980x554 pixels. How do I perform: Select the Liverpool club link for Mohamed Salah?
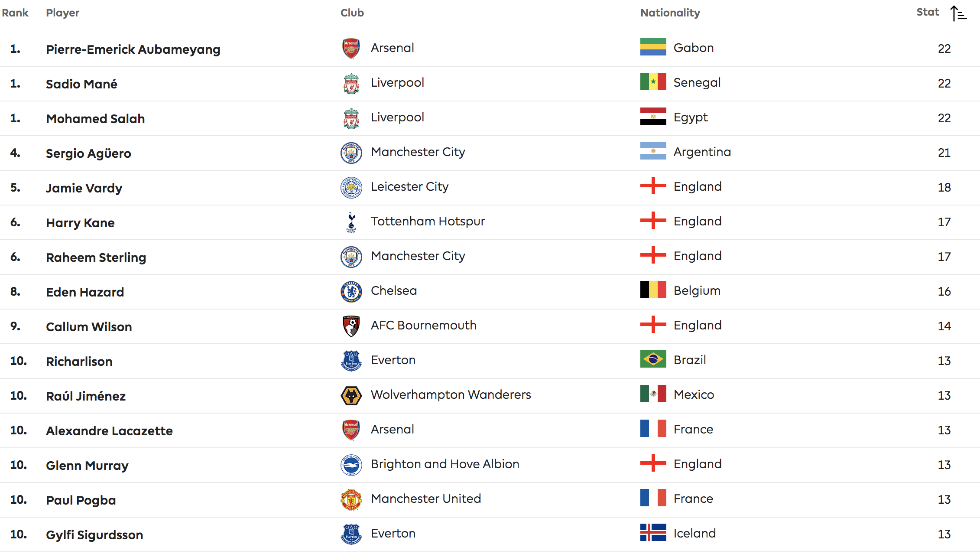397,117
